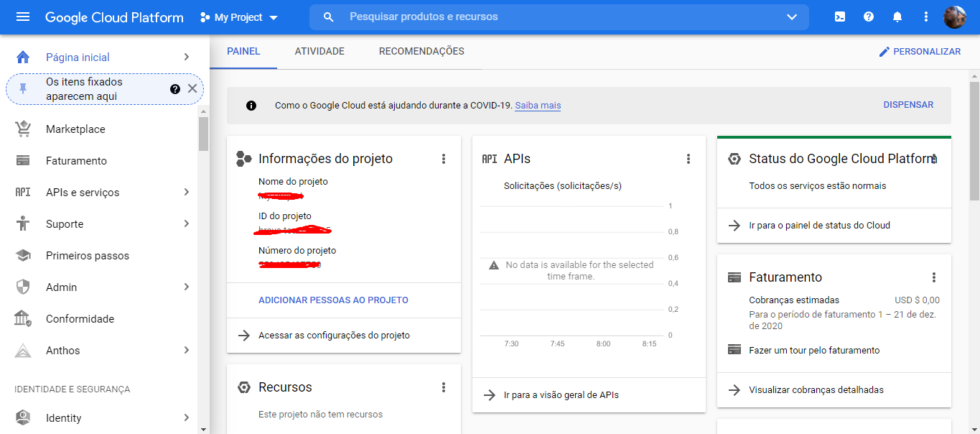
Task: Switch to the ATIVIDADE tab
Action: 319,52
